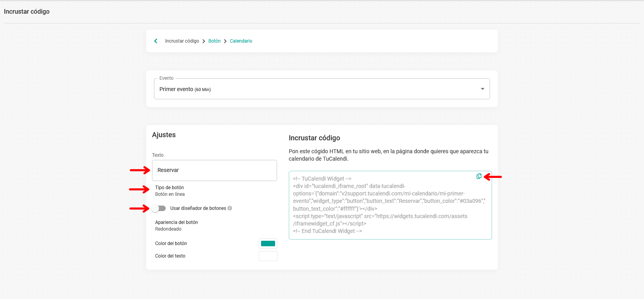Open the 'Calendario' breadcrumb link
This screenshot has width=644, height=299.
point(241,41)
